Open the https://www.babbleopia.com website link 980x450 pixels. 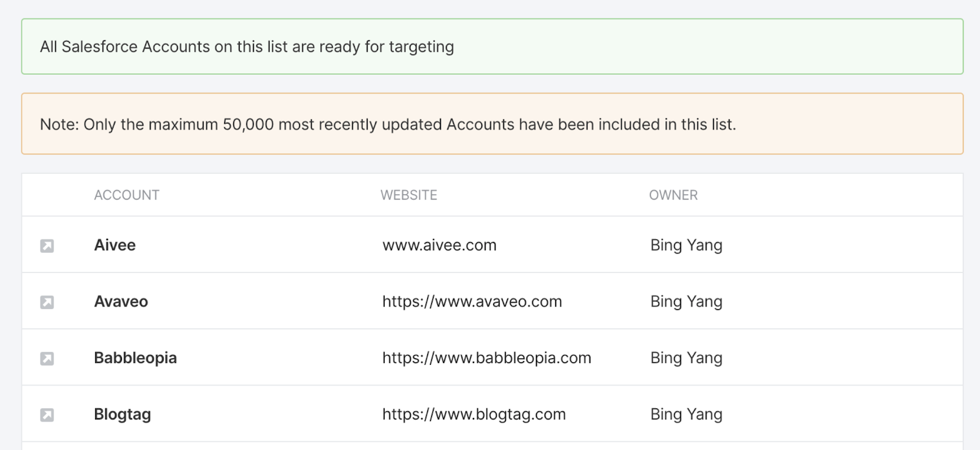point(486,358)
